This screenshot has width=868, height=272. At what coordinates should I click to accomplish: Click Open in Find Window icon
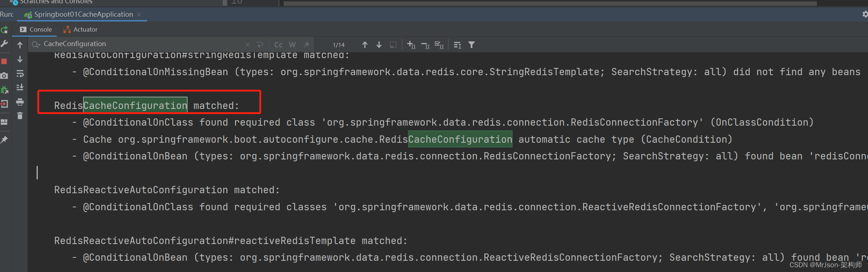tap(457, 45)
